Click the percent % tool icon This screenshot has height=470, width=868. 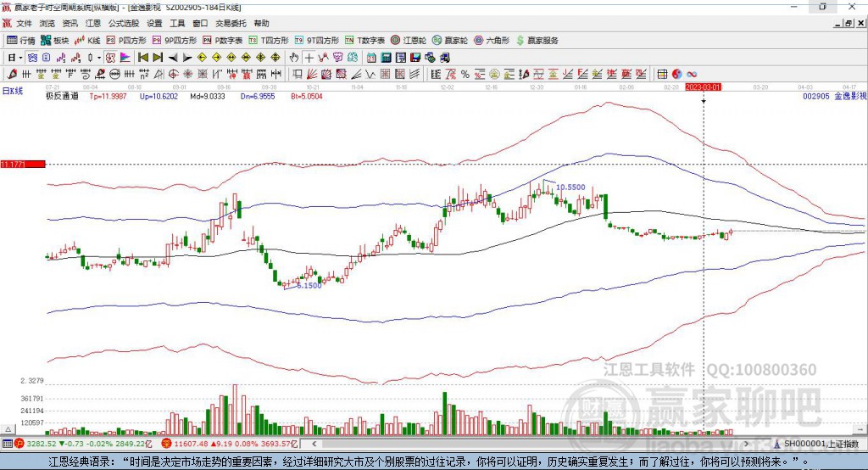pyautogui.click(x=465, y=74)
